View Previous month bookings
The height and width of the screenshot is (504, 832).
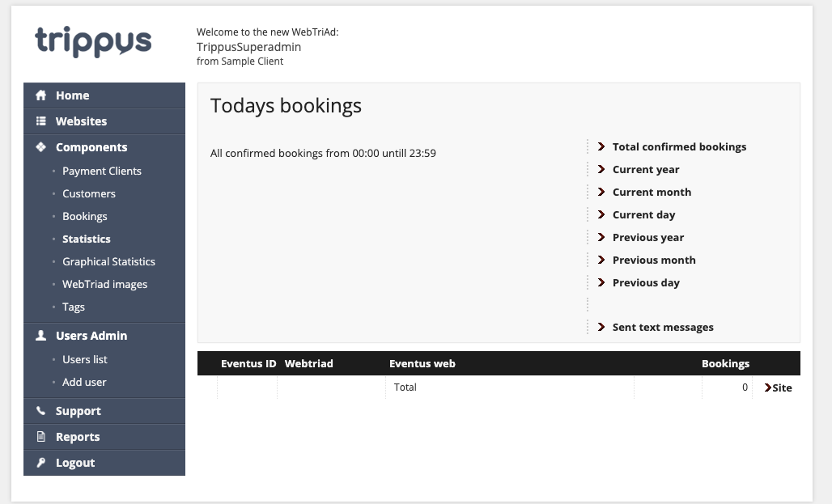pos(654,260)
